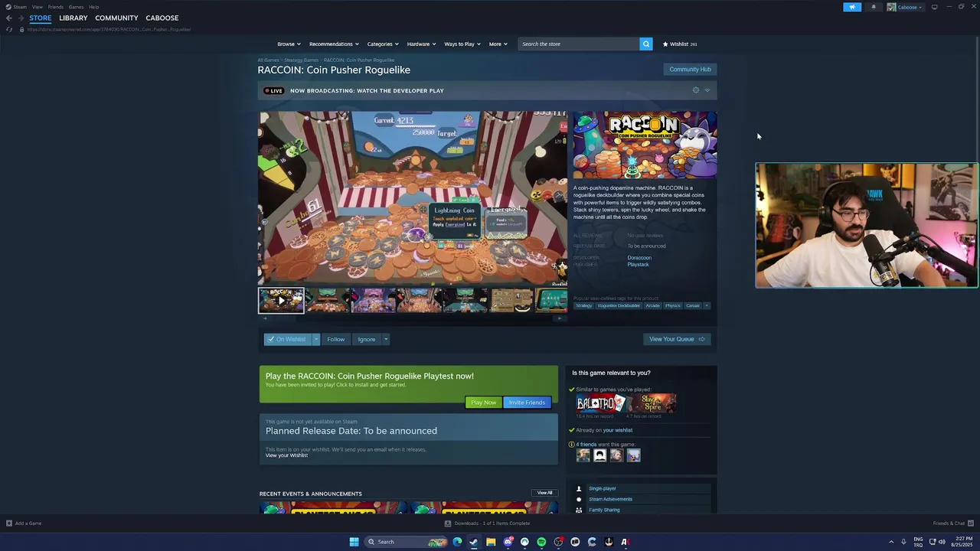Open the Wishlist link in the store bar
Viewport: 980px width, 551px height.
680,44
